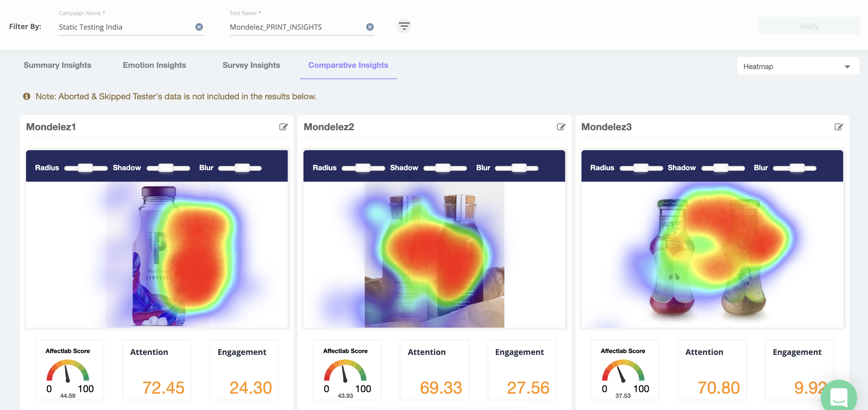This screenshot has height=410, width=868.
Task: Click the Mondelez1 card heading
Action: (x=51, y=127)
